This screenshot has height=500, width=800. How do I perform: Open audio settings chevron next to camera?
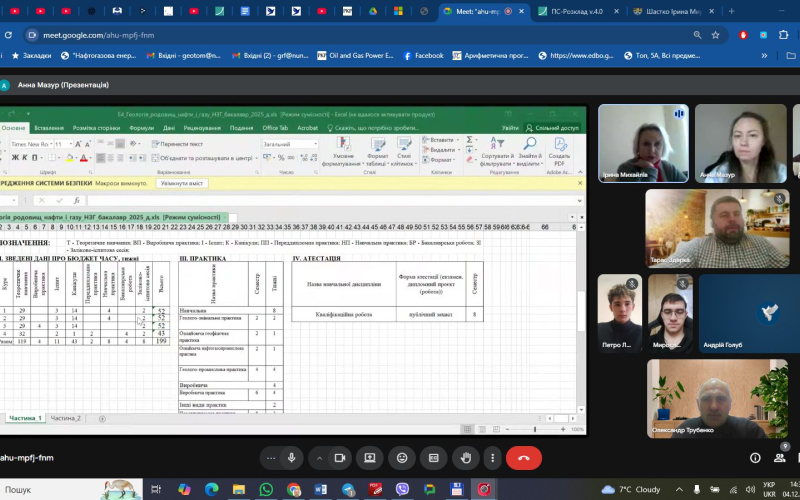click(318, 457)
